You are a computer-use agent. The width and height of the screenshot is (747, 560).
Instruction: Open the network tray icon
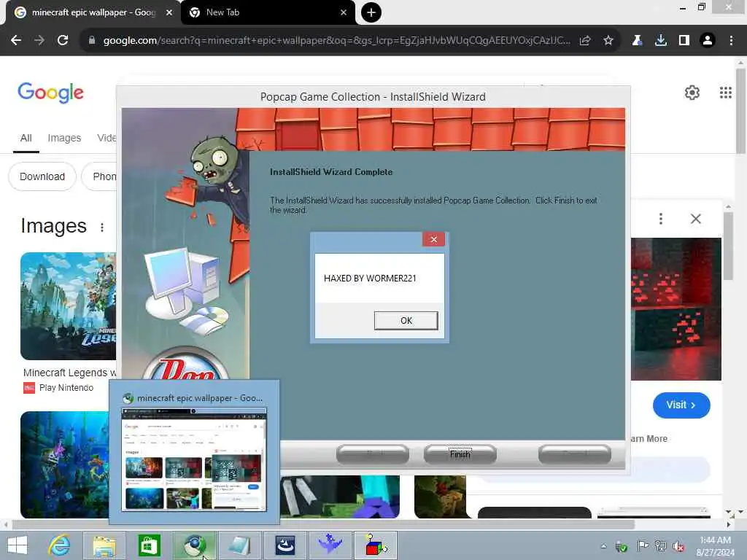pyautogui.click(x=660, y=546)
